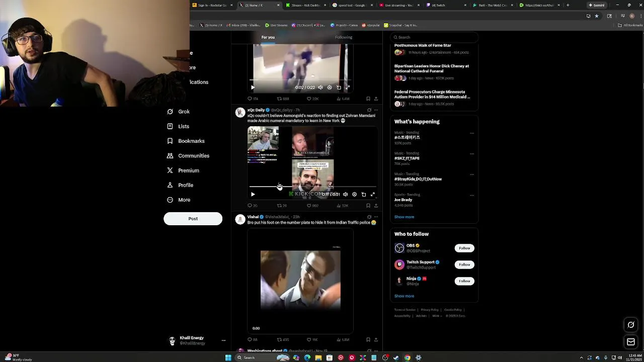644x362 pixels.
Task: Mute the xQc Daily video
Action: (x=345, y=194)
